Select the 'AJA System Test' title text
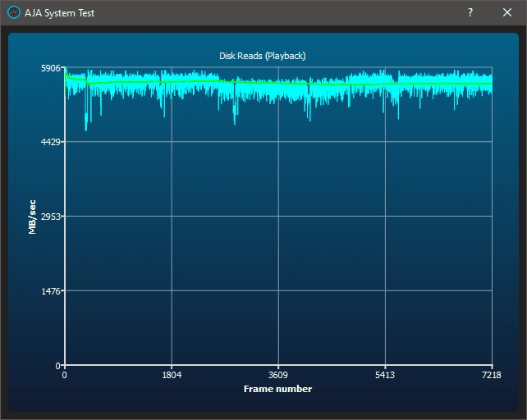527x420 pixels. pos(59,13)
